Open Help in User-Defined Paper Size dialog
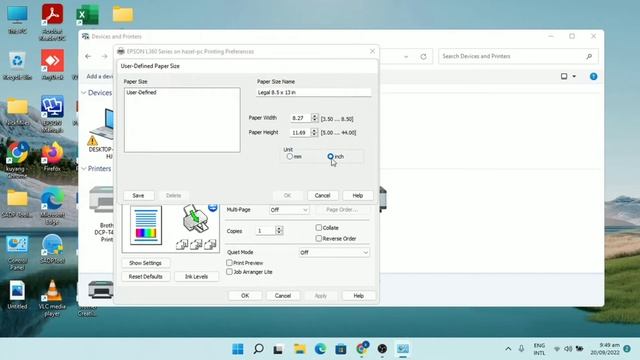 (358, 196)
